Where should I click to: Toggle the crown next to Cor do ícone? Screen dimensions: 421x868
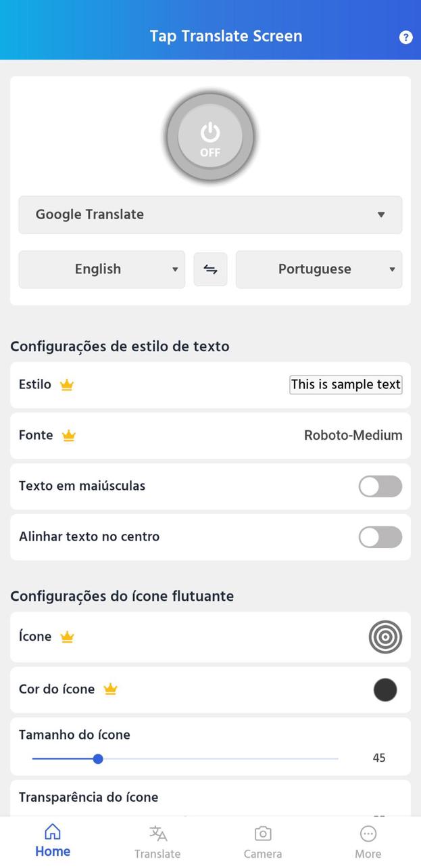click(110, 689)
